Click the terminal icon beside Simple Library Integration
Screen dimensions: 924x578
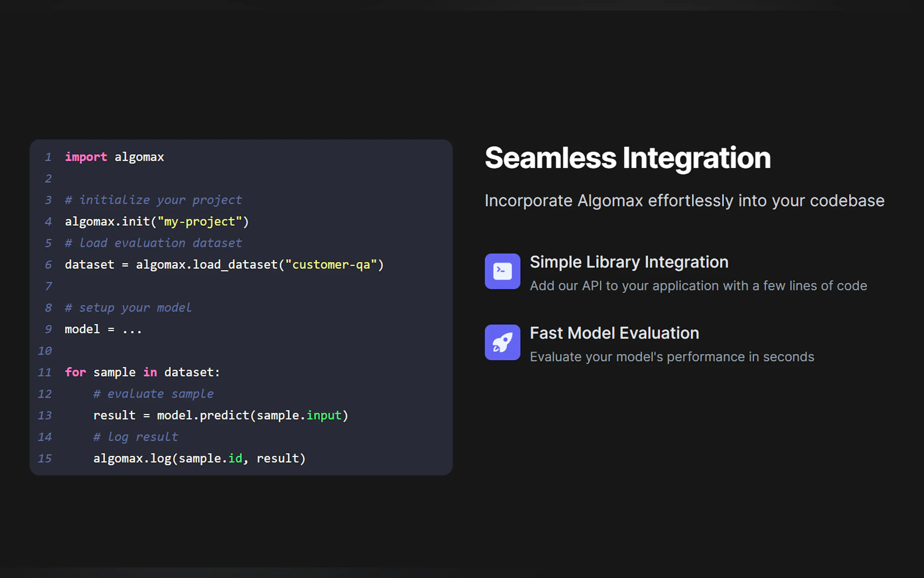click(x=502, y=271)
